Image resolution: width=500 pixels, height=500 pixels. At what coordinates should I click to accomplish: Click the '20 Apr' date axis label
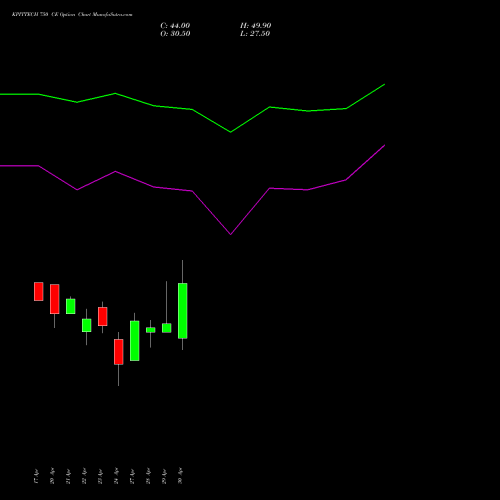[x=52, y=476]
